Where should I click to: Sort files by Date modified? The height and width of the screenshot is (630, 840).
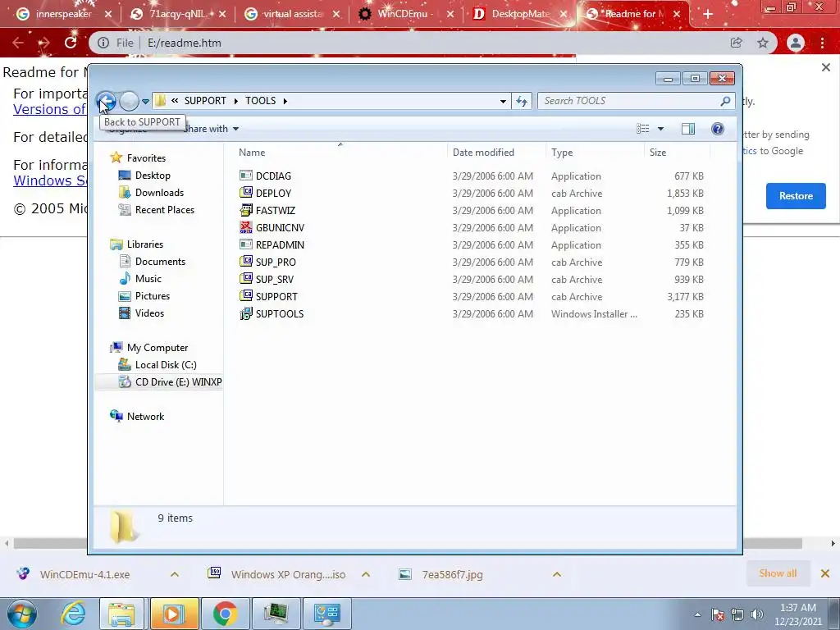(x=483, y=152)
